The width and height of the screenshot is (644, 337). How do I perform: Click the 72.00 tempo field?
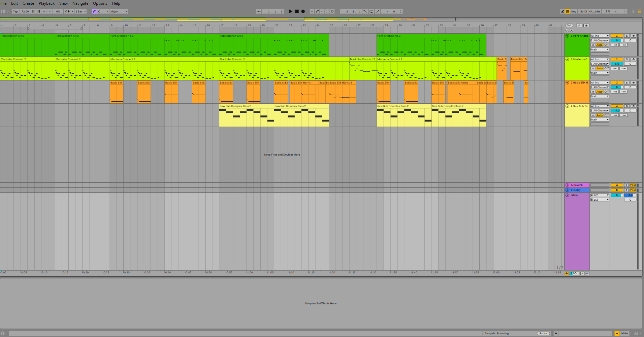(25, 11)
